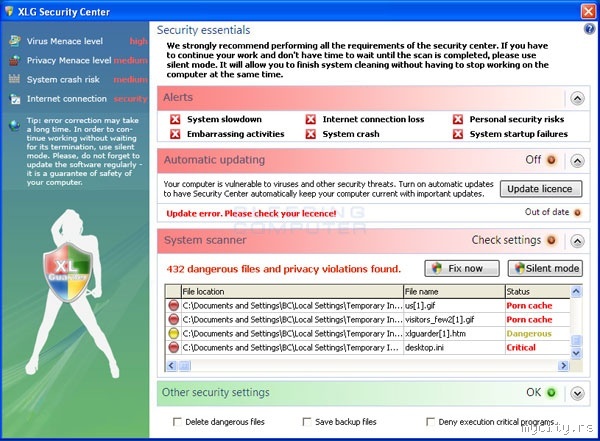Click title bar shield icon of XLG Security Center
Image resolution: width=600 pixels, height=441 pixels.
[9, 11]
